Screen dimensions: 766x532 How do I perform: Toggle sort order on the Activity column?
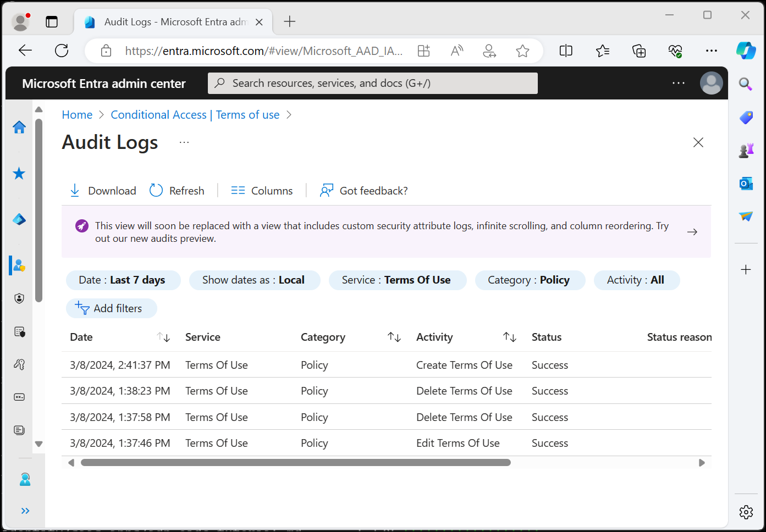pyautogui.click(x=509, y=337)
